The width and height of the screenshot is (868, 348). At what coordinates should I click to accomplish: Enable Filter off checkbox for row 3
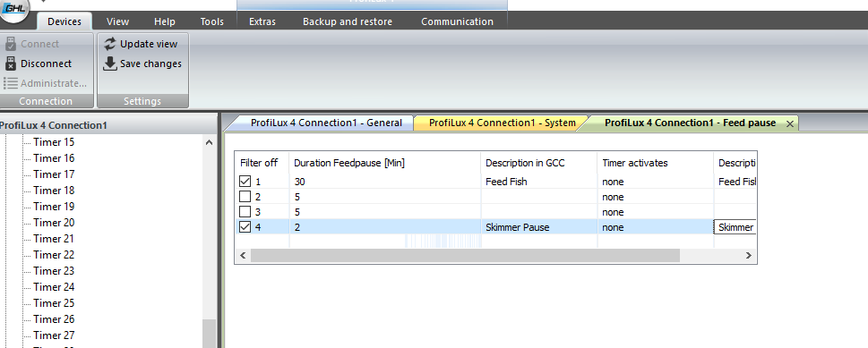(245, 211)
